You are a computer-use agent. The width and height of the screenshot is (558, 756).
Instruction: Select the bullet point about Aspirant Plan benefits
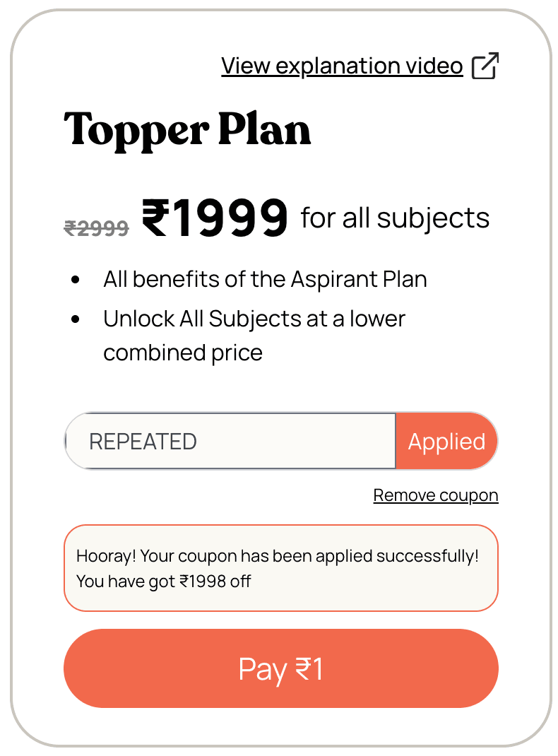(266, 278)
